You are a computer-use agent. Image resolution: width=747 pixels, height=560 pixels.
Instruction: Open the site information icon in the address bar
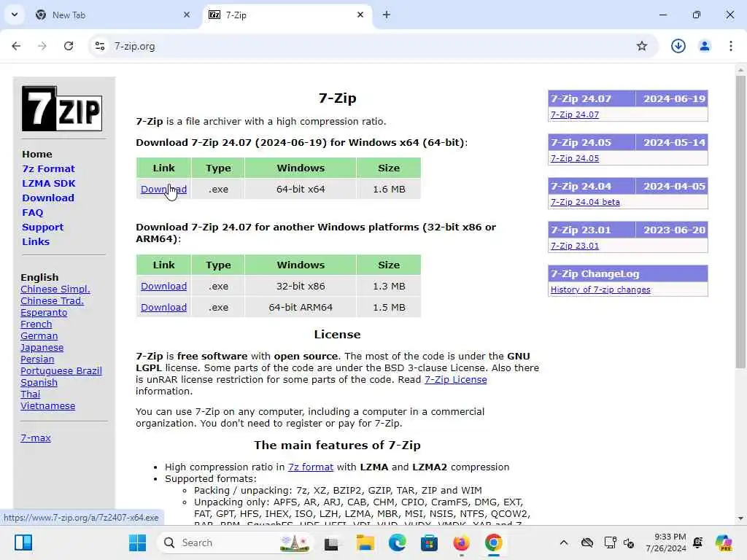pyautogui.click(x=100, y=46)
